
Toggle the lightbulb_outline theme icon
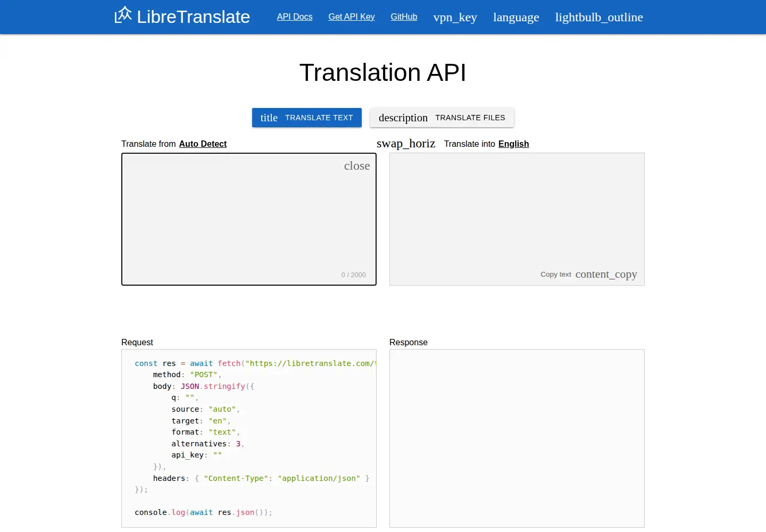coord(599,17)
